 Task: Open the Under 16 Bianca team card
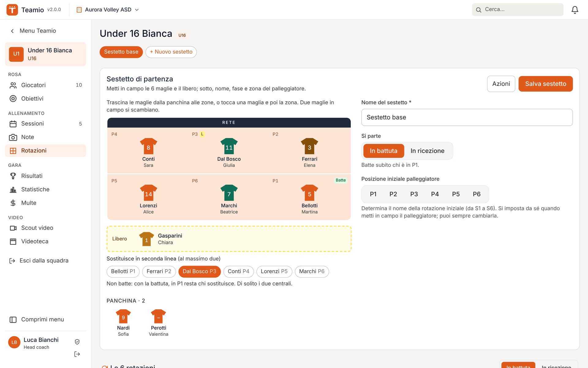click(x=45, y=54)
